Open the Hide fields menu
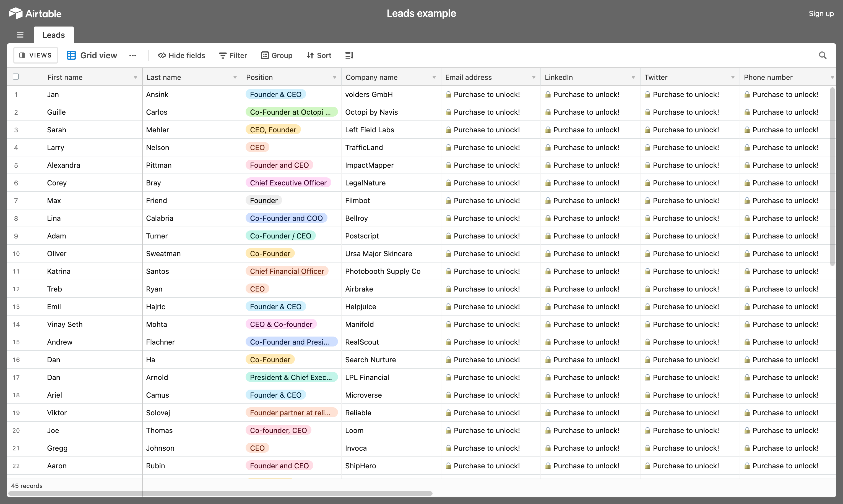 (181, 55)
